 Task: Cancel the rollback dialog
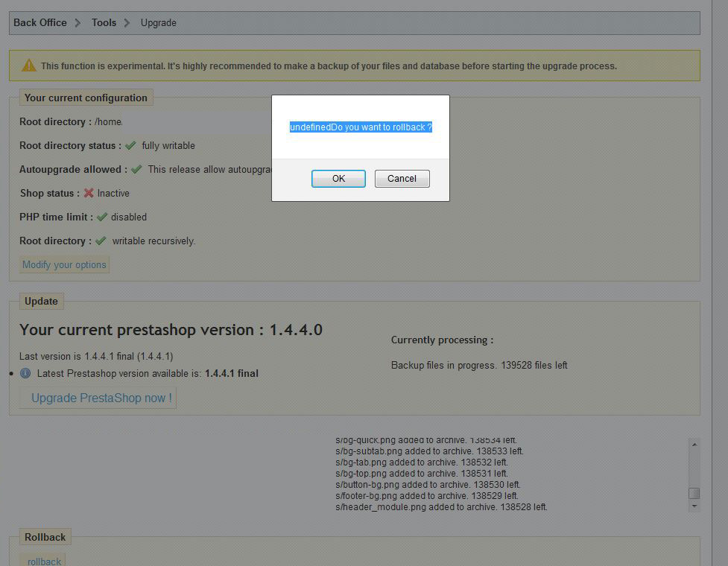tap(402, 179)
